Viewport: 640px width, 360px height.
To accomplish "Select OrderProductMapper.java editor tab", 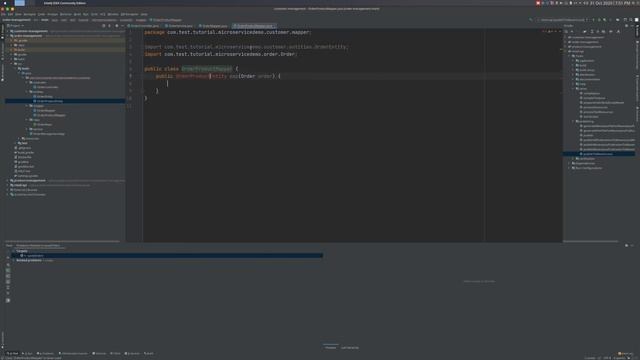I will pos(254,26).
